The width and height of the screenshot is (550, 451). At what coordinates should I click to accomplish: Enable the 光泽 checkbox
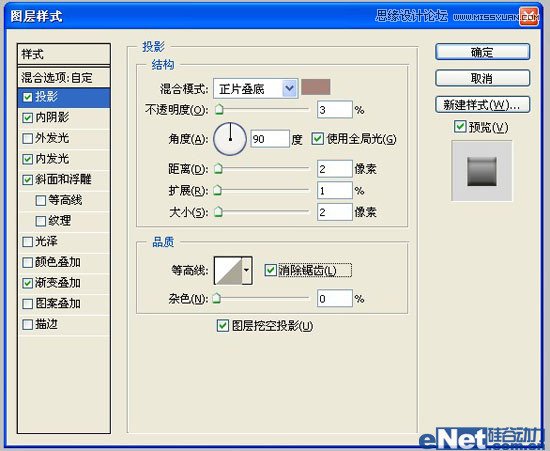27,242
